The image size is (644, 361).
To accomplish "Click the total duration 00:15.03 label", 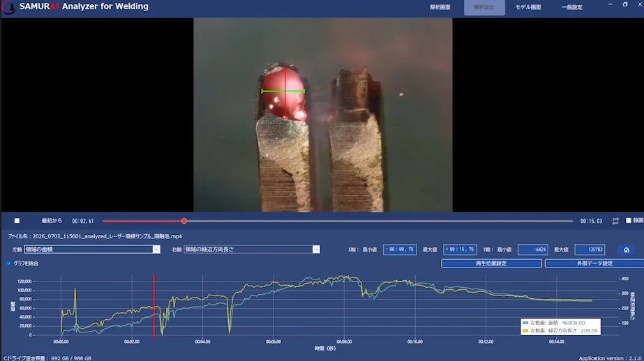I will [x=591, y=221].
